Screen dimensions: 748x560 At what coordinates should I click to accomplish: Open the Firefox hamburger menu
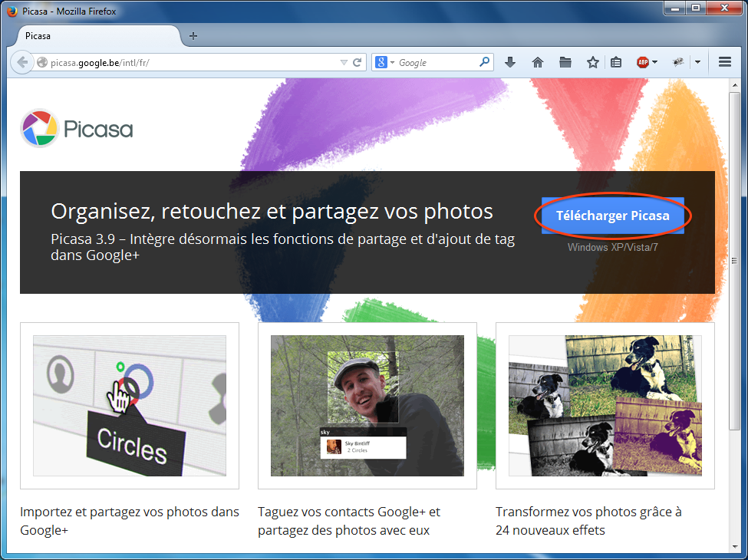pos(725,62)
